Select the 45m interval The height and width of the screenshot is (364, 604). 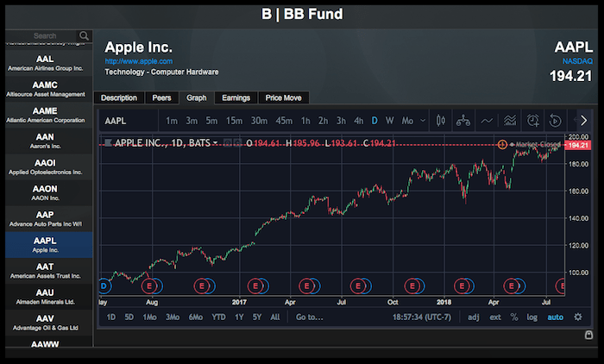tap(284, 121)
